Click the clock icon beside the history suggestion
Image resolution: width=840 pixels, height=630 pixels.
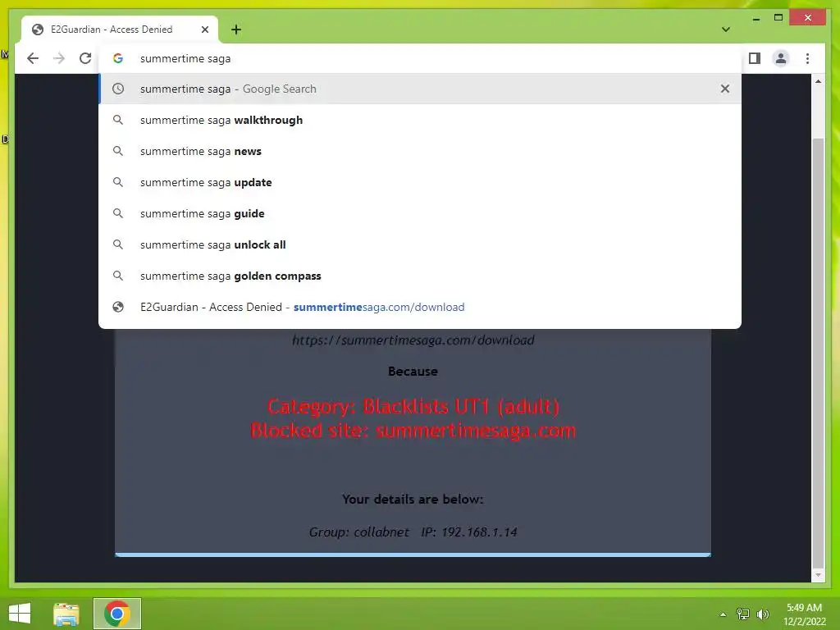tap(118, 89)
